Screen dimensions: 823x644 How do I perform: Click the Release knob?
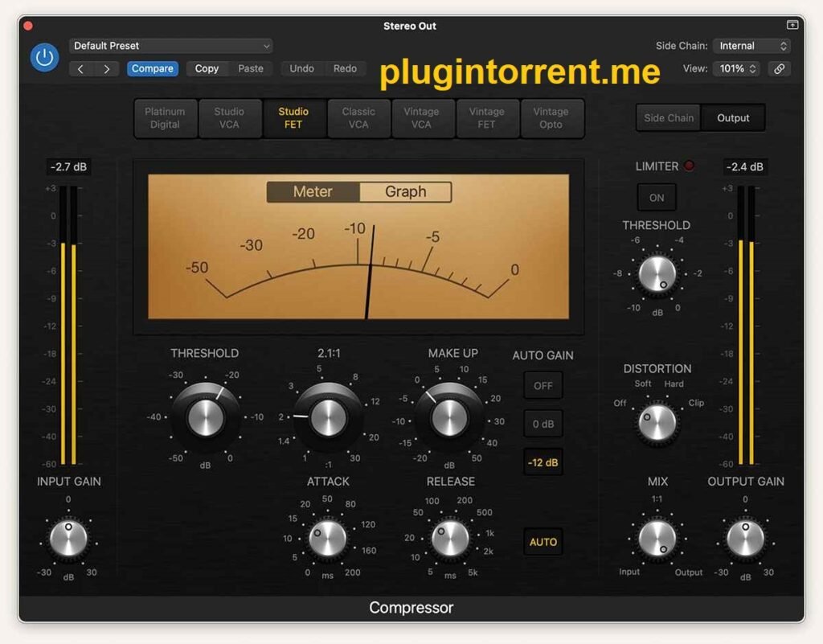(450, 538)
